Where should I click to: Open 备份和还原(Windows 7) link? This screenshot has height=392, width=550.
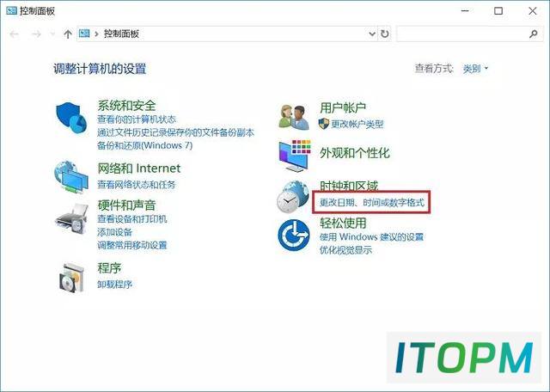point(145,145)
